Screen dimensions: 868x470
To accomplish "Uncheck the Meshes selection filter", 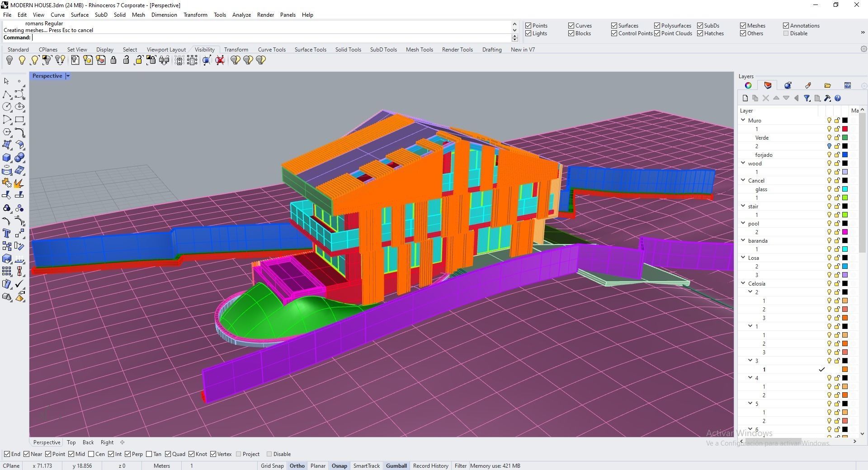I will (x=743, y=26).
